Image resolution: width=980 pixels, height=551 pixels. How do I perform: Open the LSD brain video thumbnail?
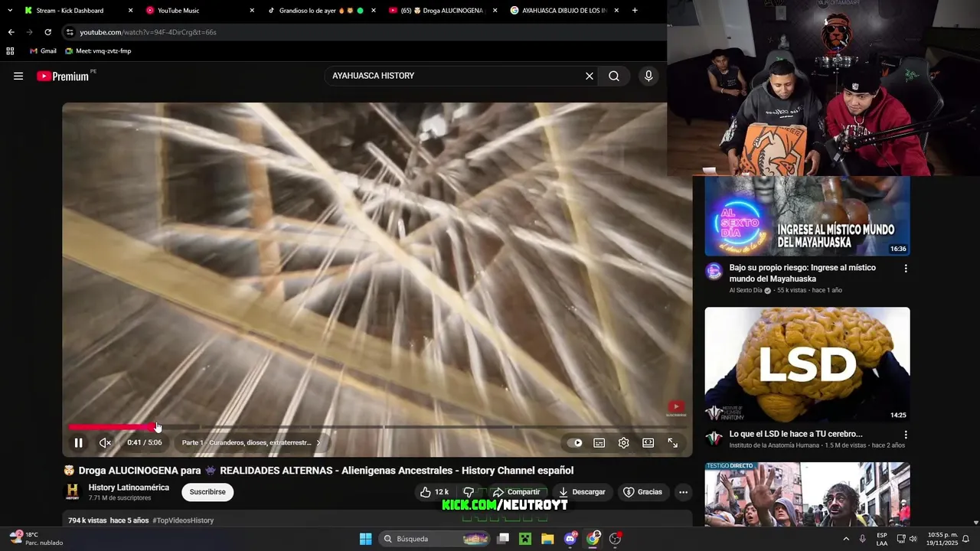(807, 364)
